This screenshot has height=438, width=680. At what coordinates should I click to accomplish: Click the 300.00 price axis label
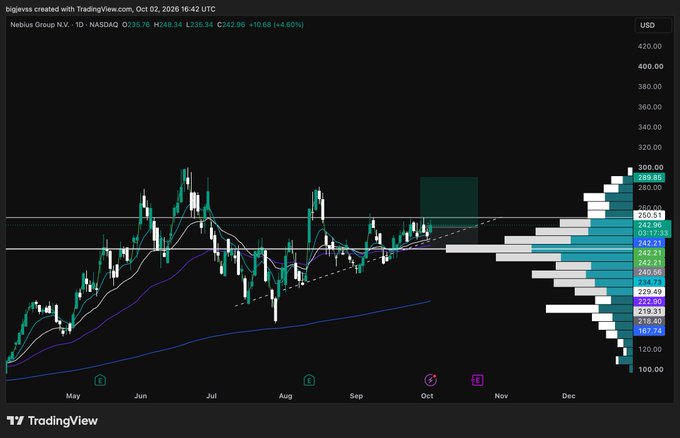pyautogui.click(x=651, y=167)
